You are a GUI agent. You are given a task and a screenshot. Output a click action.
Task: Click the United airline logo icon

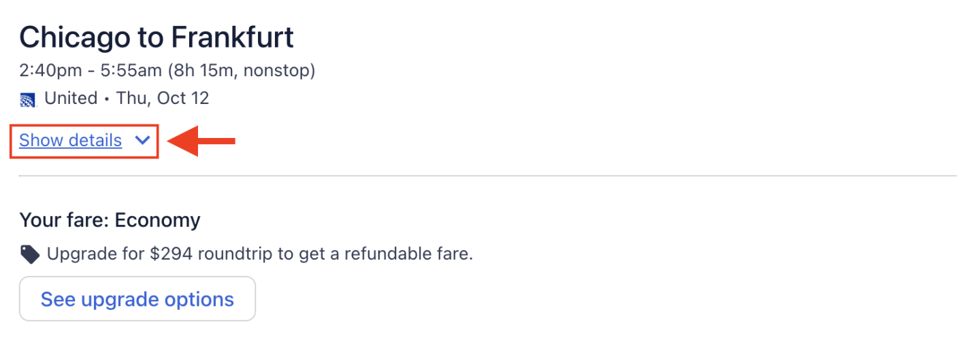pyautogui.click(x=28, y=100)
